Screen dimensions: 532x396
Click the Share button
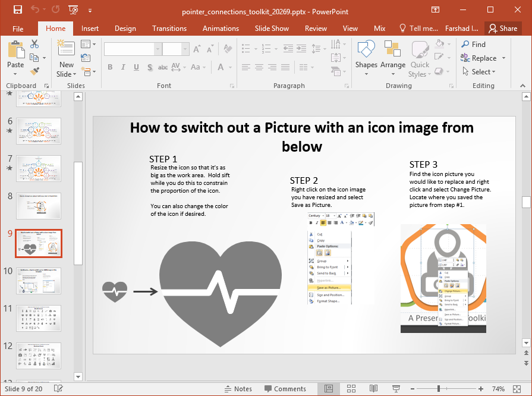tap(503, 28)
